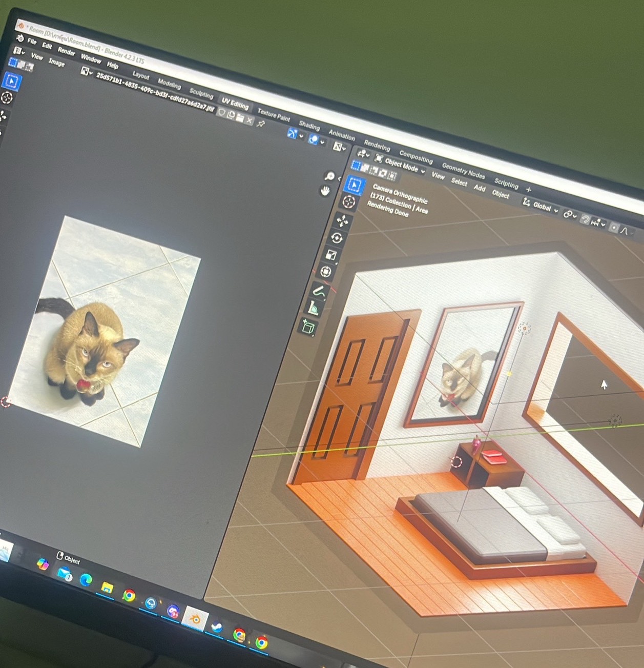644x668 pixels.
Task: Select the Annotate tool in 3D viewport
Action: [x=319, y=292]
